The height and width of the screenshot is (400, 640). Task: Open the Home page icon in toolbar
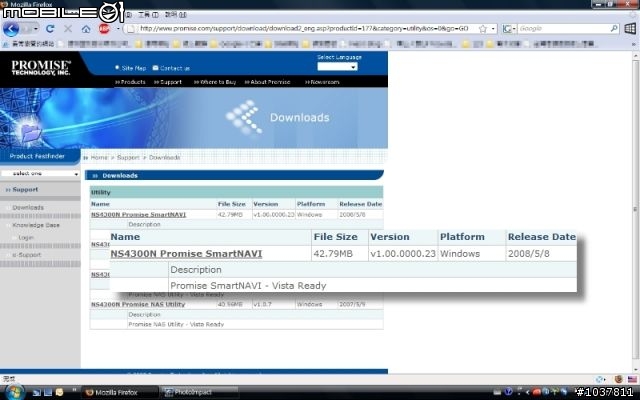[x=86, y=29]
